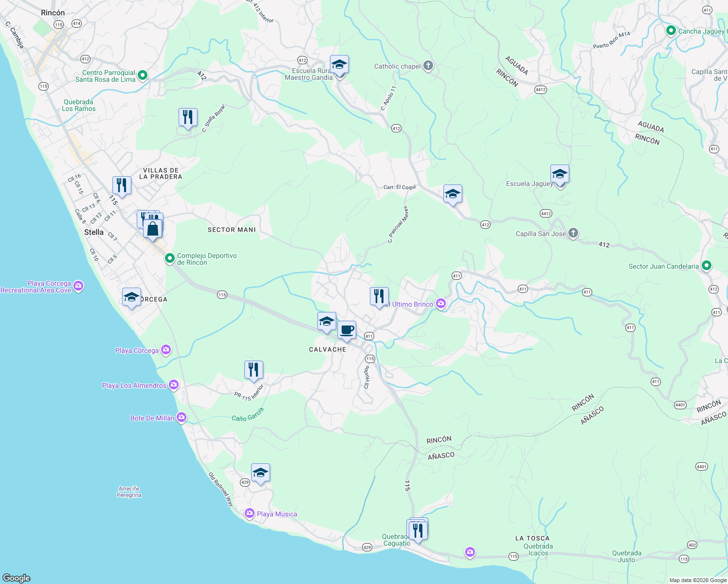Select the restaurant icon near C. Stella Royal

pos(188,116)
